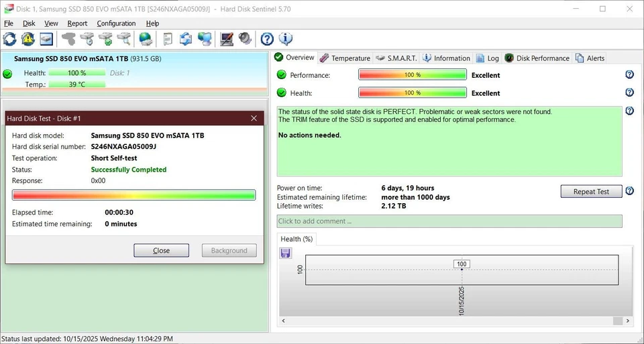The width and height of the screenshot is (644, 344).
Task: Switch to the Information tab
Action: pyautogui.click(x=447, y=58)
